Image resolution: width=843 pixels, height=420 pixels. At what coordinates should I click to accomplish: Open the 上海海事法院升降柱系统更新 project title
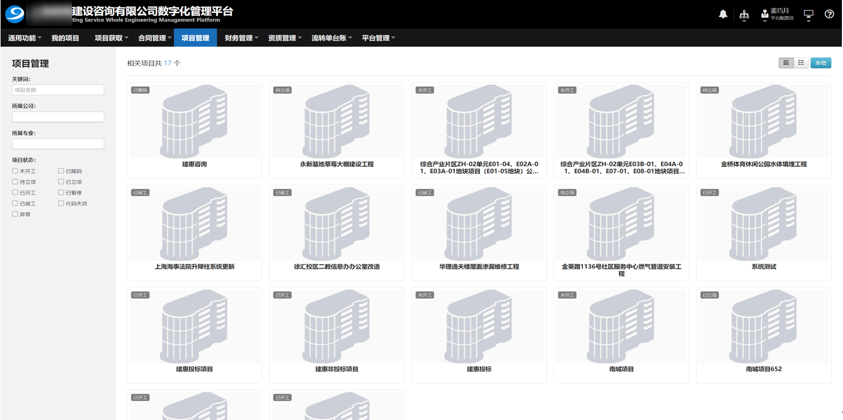pos(194,267)
